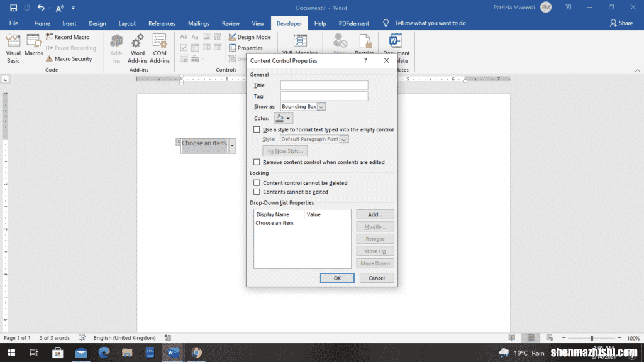Open XML Mapping pane
644x362 pixels.
[300, 45]
